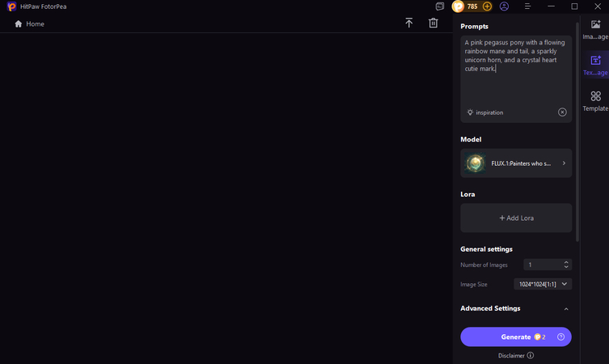Open the FLUX.1 model selector
The width and height of the screenshot is (609, 364).
click(x=516, y=163)
